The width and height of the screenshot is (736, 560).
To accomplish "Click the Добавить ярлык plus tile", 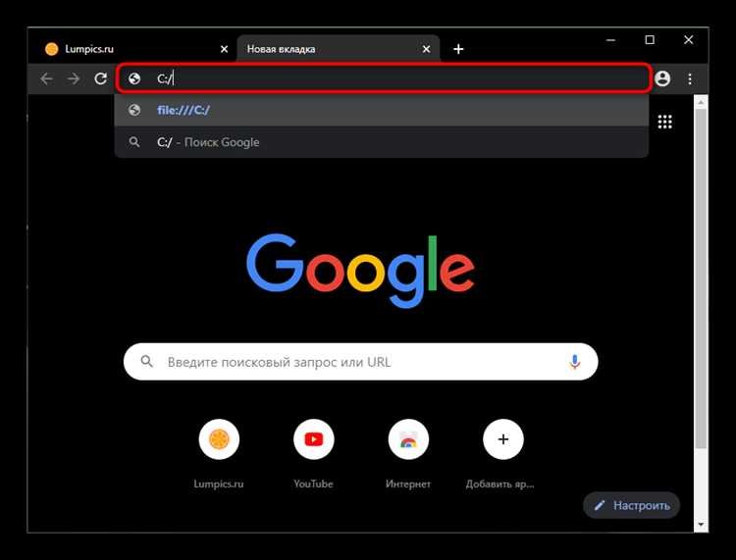I will tap(503, 439).
